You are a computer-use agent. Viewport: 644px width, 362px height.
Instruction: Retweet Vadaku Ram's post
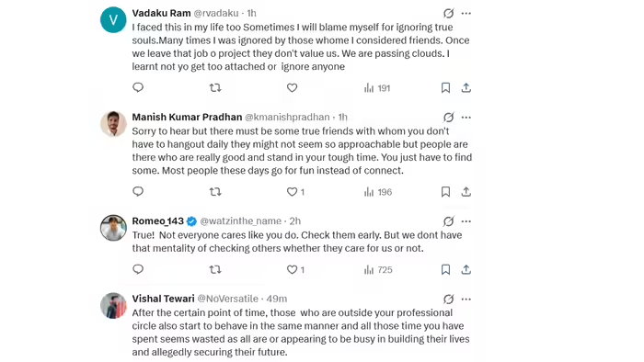point(215,87)
